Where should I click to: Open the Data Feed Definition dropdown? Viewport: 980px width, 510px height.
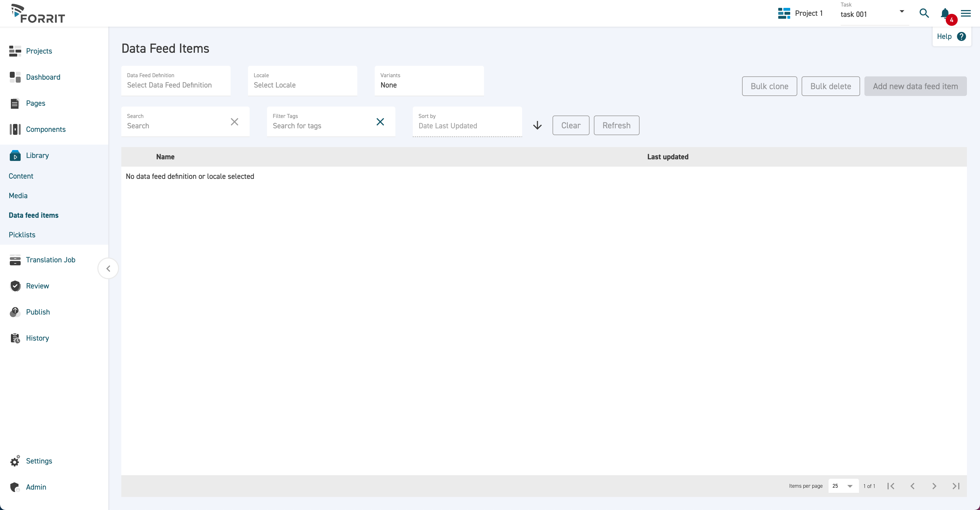(x=176, y=81)
